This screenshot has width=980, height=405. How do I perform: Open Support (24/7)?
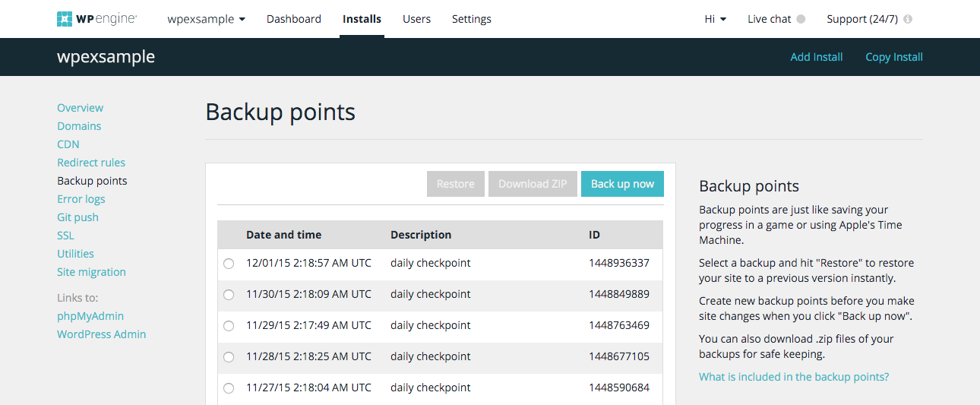pos(862,19)
